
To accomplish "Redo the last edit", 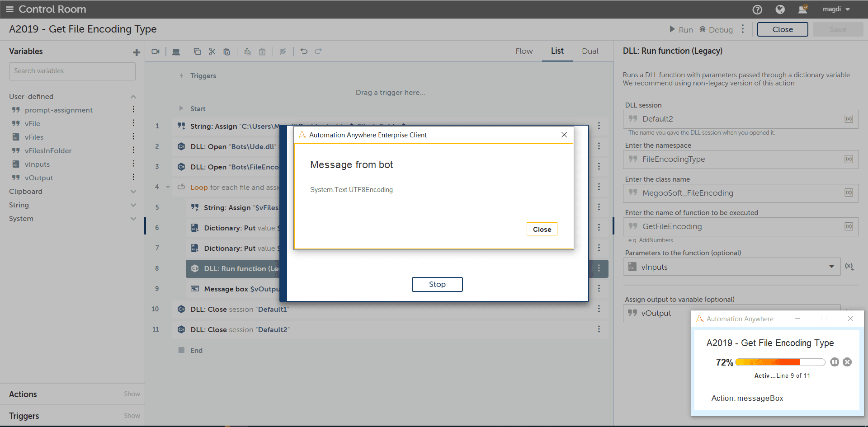I will click(318, 51).
